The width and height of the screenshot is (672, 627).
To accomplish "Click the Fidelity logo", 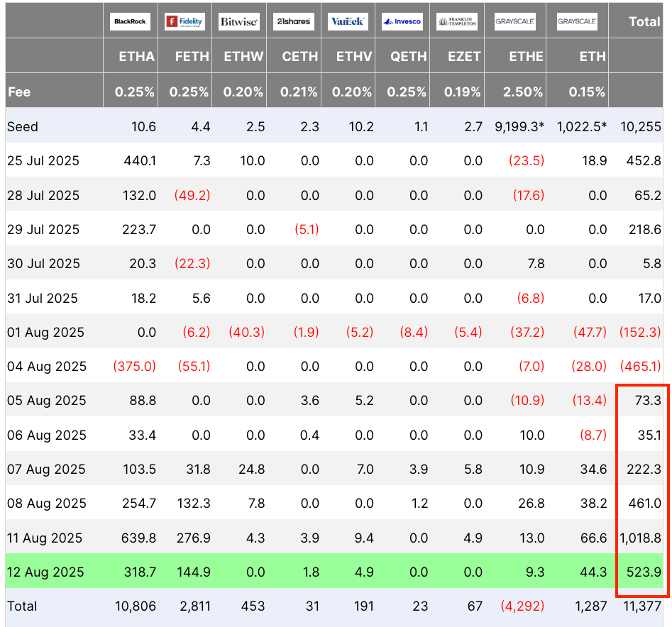I will pos(185,21).
